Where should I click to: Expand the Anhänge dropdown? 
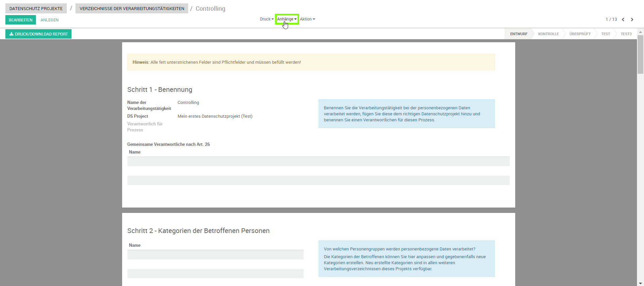pyautogui.click(x=287, y=19)
